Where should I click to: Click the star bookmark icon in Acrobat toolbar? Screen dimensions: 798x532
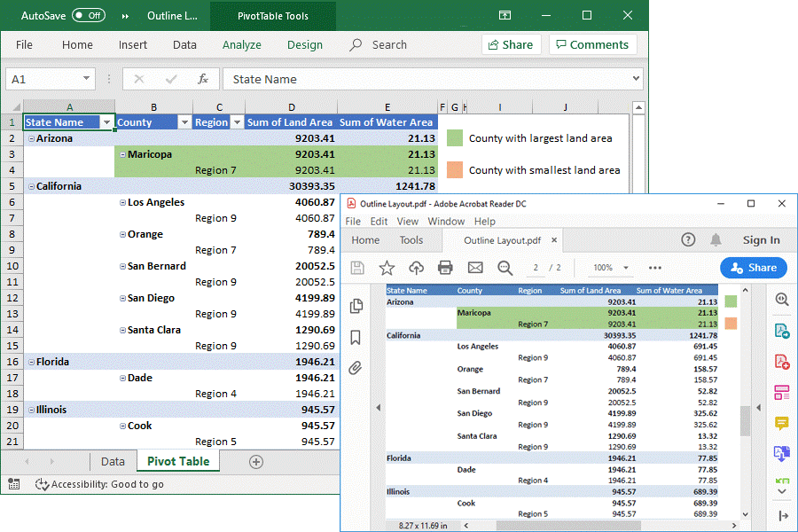(x=387, y=268)
